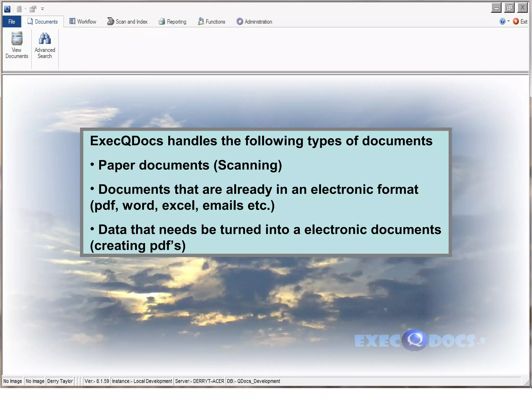
Task: Open the File menu
Action: (x=12, y=22)
